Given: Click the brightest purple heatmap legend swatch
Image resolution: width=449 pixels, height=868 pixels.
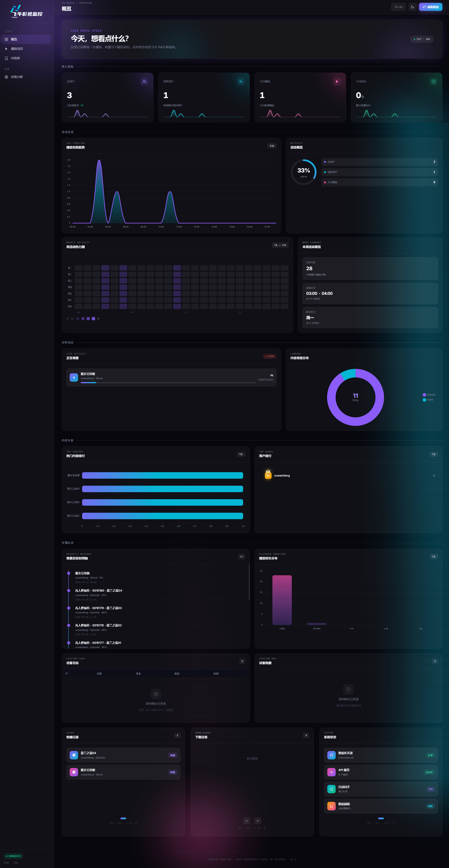Looking at the screenshot, I should [93, 318].
